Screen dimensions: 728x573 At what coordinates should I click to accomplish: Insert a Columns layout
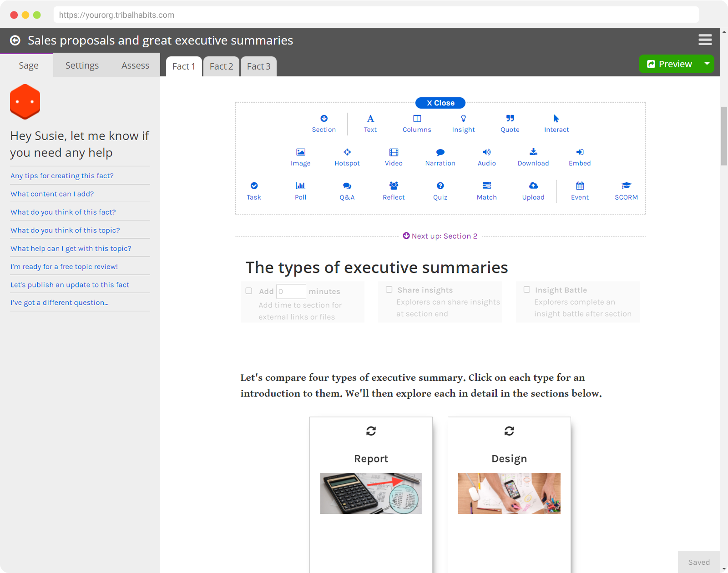(x=417, y=123)
